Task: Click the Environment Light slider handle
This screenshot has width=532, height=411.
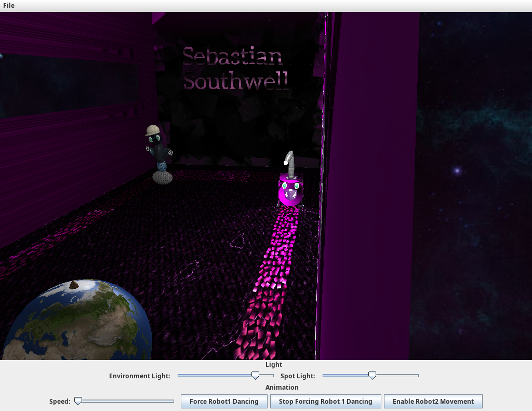Action: [x=255, y=375]
